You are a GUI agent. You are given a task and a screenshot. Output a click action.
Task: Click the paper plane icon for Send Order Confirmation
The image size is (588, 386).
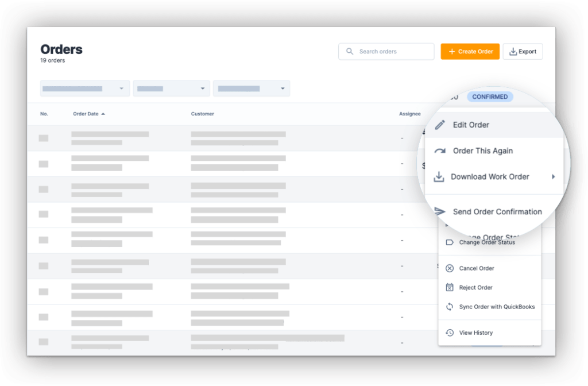(x=440, y=211)
